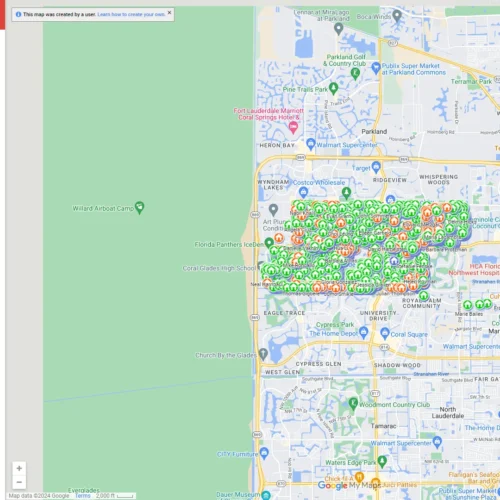Select the Pine Trails Park marker

(x=333, y=88)
